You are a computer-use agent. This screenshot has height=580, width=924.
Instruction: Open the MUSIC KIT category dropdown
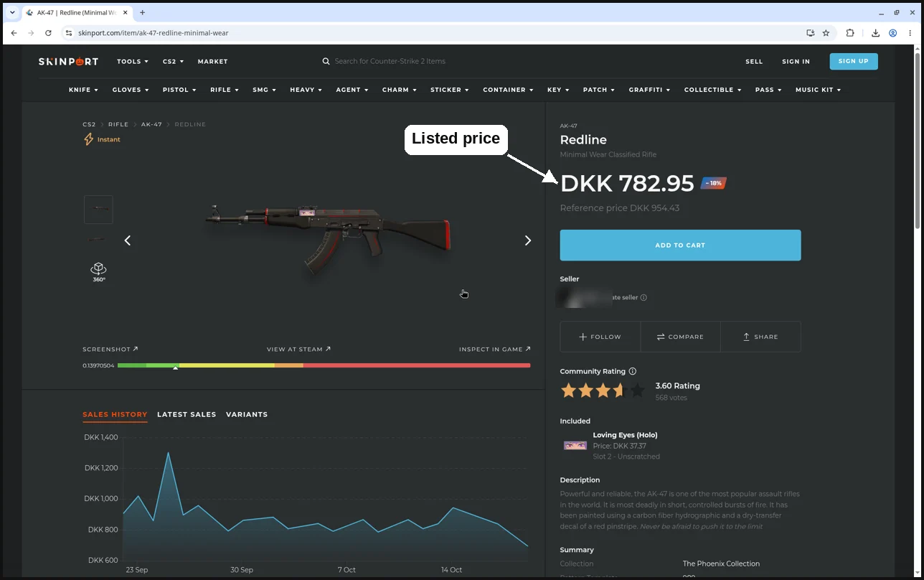pos(818,90)
